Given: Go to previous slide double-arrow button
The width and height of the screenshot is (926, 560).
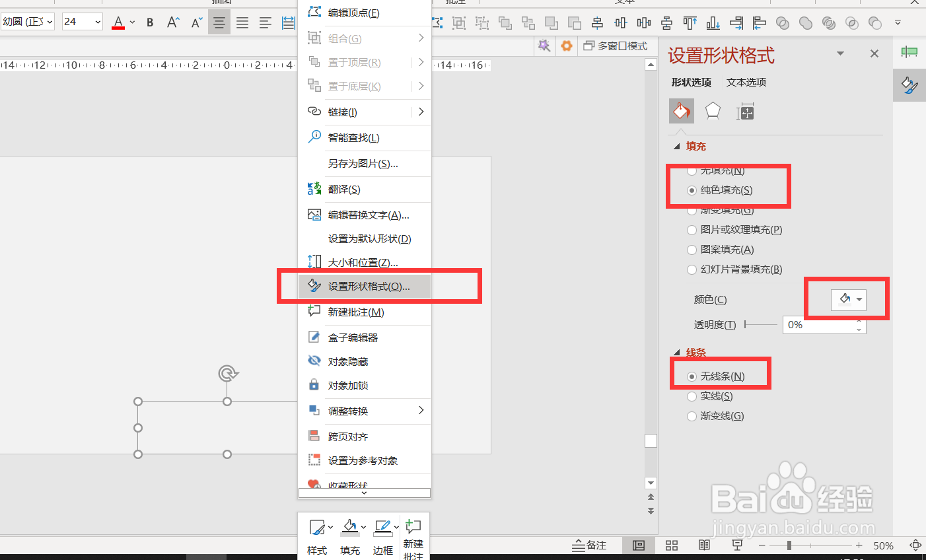Looking at the screenshot, I should pyautogui.click(x=651, y=497).
